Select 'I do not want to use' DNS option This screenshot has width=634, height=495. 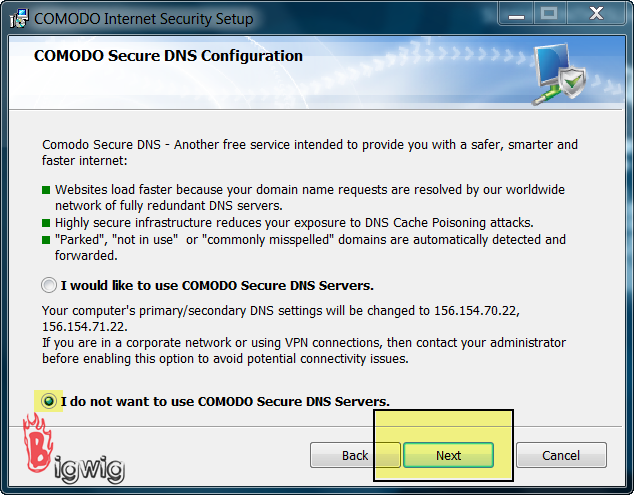(x=48, y=401)
